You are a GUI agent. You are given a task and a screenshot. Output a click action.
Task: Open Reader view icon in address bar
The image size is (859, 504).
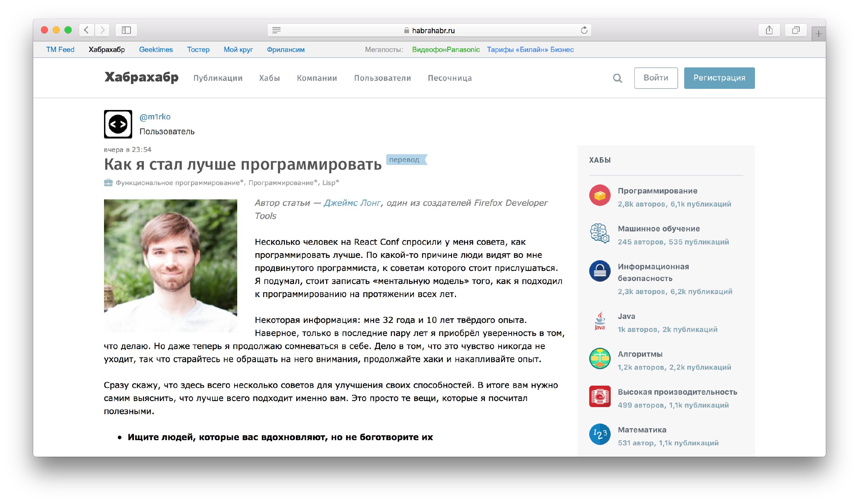pos(276,30)
